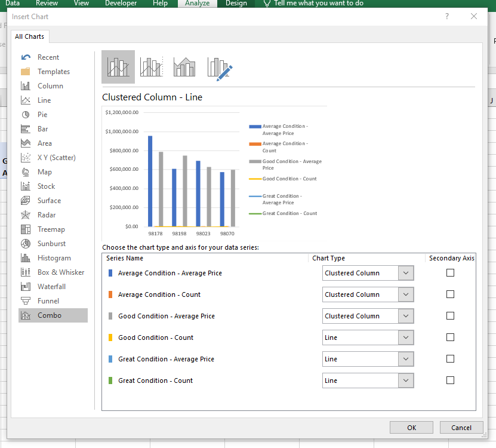Cancel the Insert Chart dialog
496x448 pixels.
(461, 428)
